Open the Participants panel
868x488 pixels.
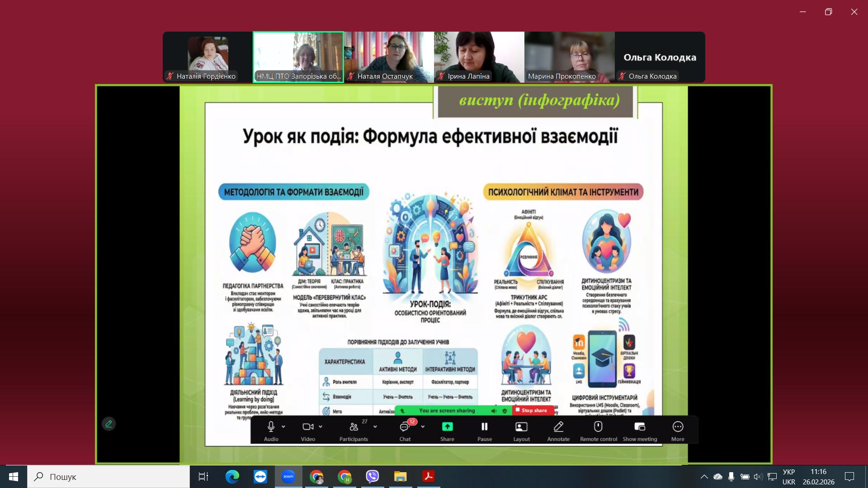(354, 427)
